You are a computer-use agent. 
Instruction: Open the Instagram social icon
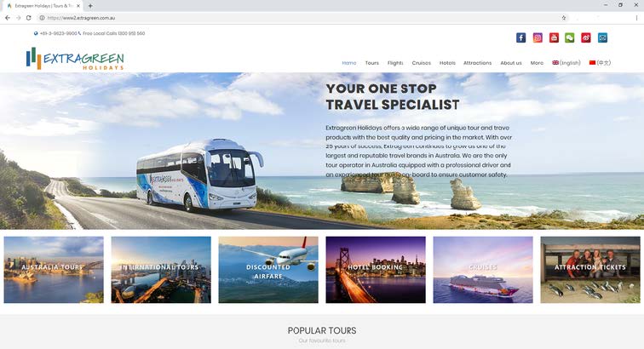click(538, 37)
